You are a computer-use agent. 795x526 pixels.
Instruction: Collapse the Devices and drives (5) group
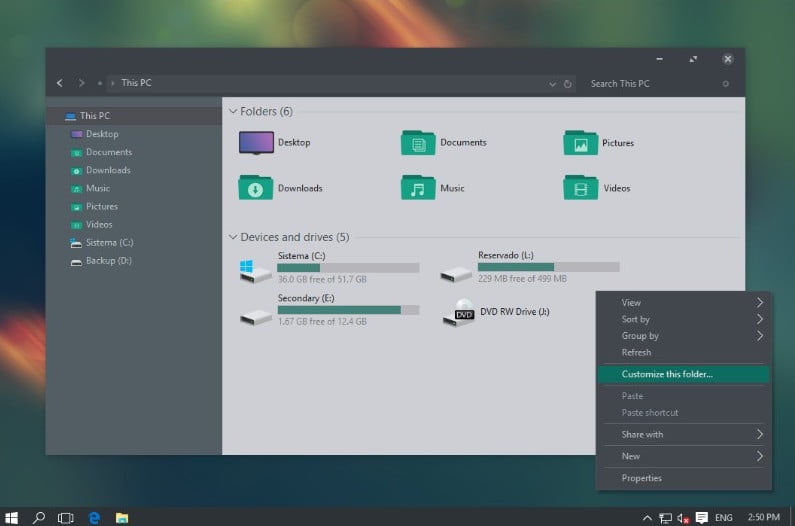click(x=233, y=237)
